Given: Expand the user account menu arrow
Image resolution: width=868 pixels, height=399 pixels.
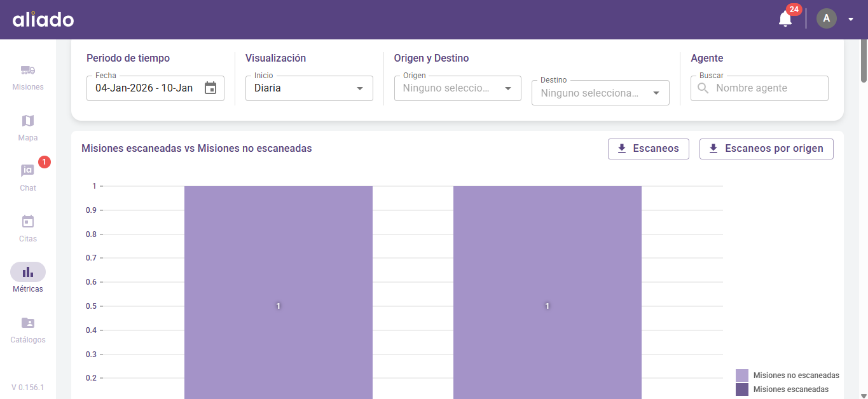Looking at the screenshot, I should point(851,19).
